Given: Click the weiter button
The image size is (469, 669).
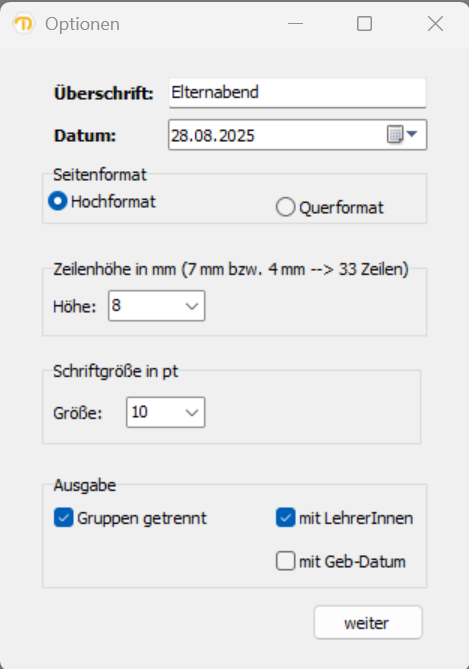Looking at the screenshot, I should coord(368,622).
